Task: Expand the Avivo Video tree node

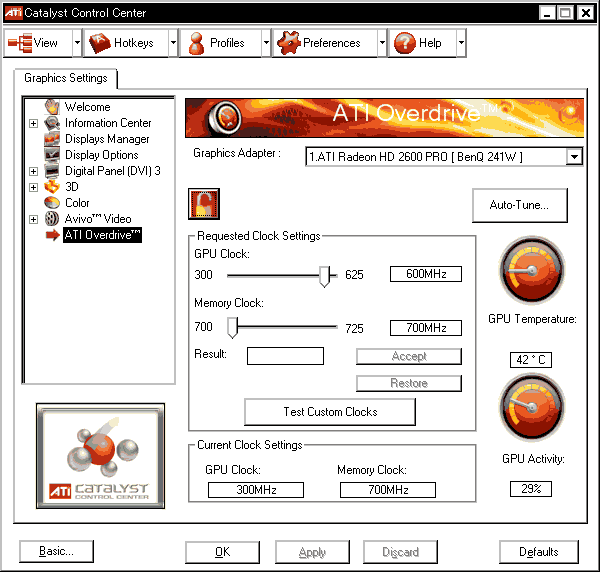Action: click(x=34, y=219)
